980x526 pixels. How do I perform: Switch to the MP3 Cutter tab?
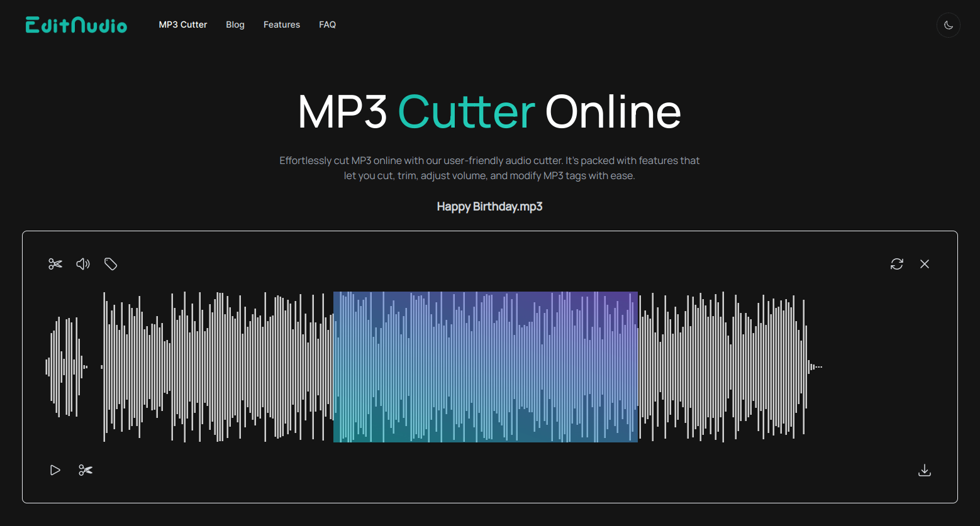182,25
